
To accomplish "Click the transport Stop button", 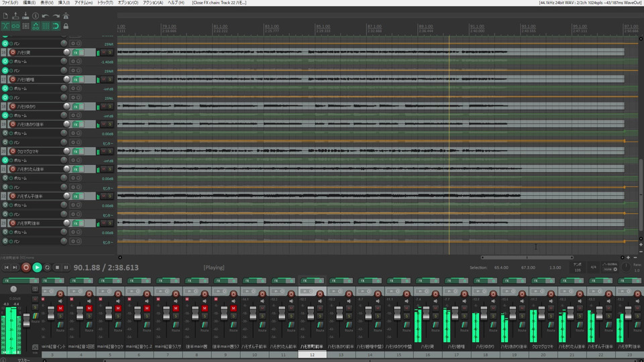I will click(x=57, y=267).
